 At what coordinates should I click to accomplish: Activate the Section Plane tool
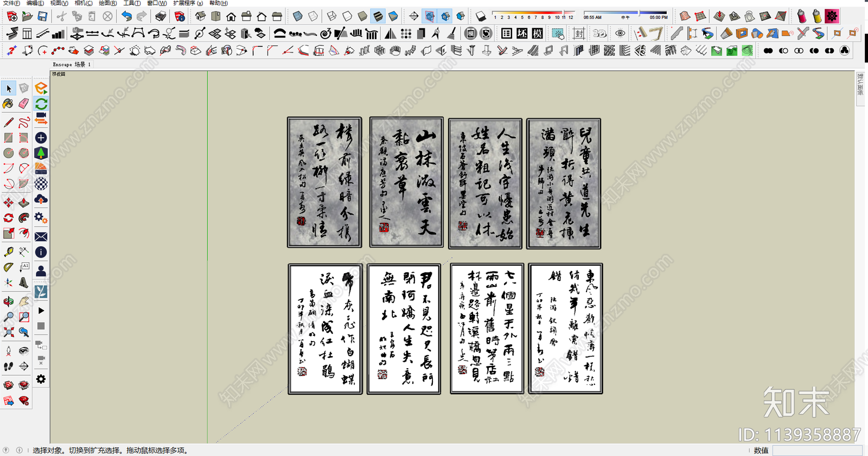(x=24, y=367)
